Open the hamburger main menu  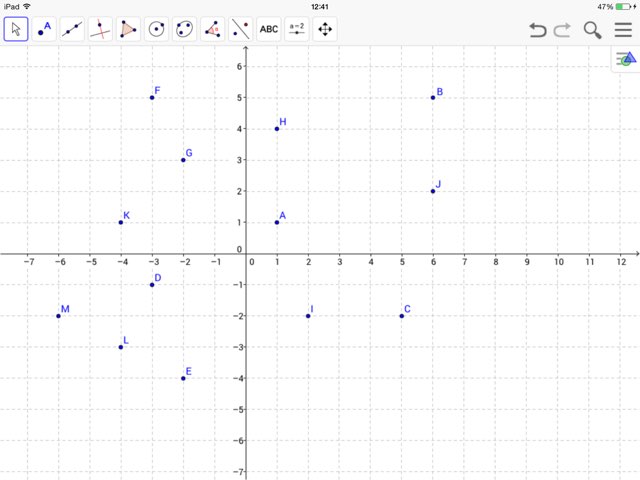pyautogui.click(x=623, y=30)
